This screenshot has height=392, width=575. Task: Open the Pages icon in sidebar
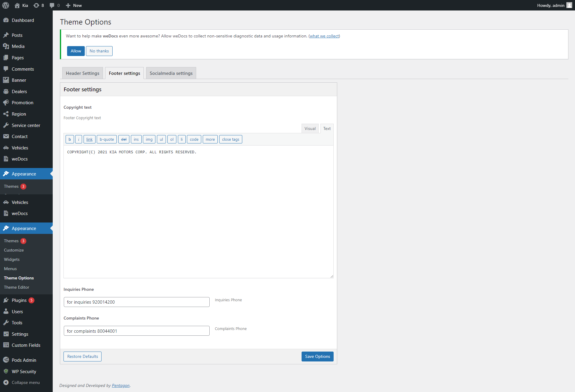point(6,57)
